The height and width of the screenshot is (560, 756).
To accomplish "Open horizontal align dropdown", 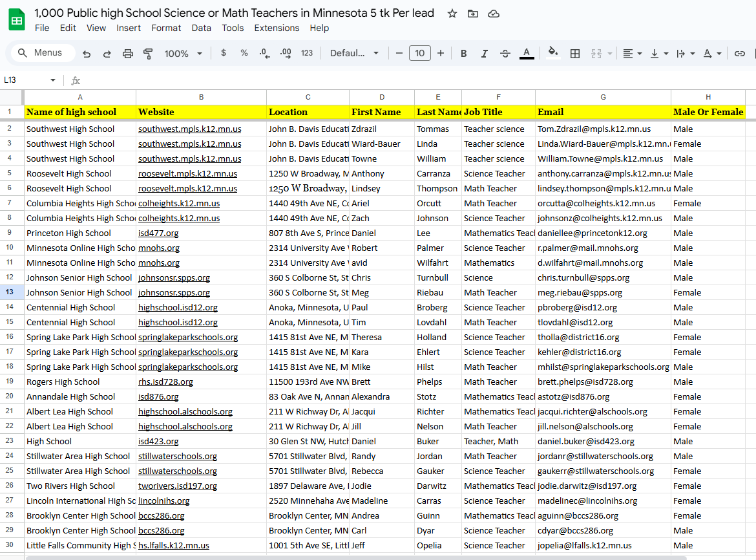I will click(x=632, y=54).
